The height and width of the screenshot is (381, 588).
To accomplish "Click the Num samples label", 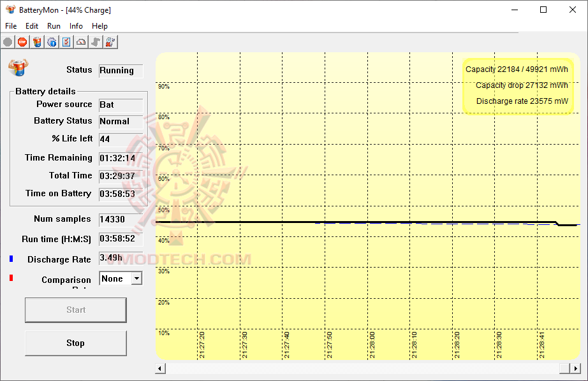I will click(x=62, y=219).
